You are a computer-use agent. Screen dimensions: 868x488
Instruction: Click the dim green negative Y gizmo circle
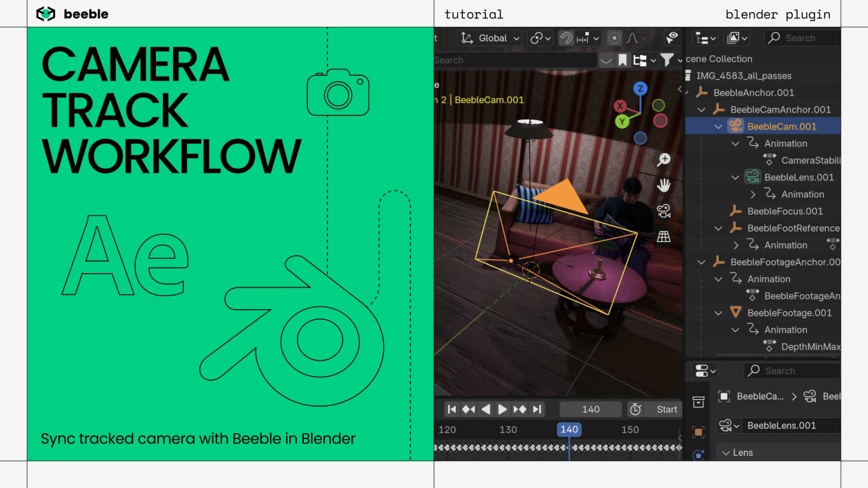658,105
